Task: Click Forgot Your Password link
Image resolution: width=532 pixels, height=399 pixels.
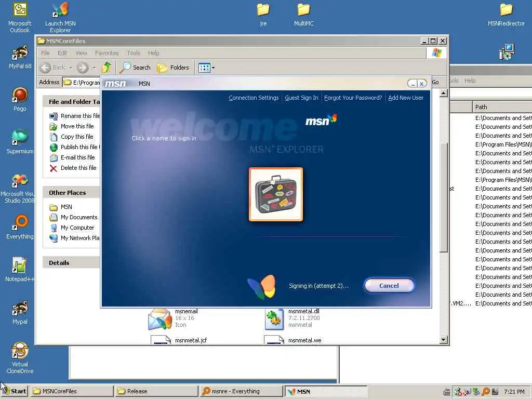Action: (353, 98)
